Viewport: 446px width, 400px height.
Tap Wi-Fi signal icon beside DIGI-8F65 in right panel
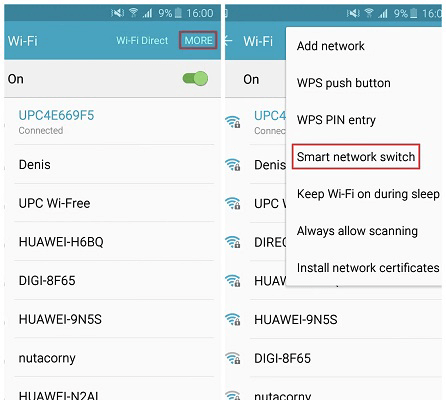tap(233, 358)
